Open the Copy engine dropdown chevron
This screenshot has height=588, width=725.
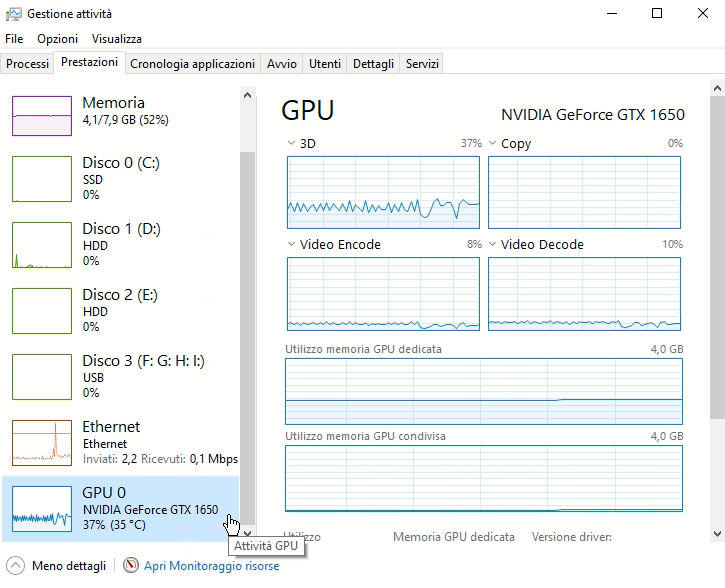(x=492, y=143)
